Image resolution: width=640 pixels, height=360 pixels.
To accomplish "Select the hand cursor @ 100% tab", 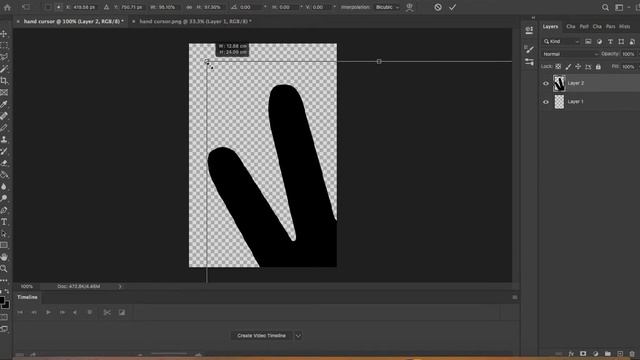I will 73,21.
